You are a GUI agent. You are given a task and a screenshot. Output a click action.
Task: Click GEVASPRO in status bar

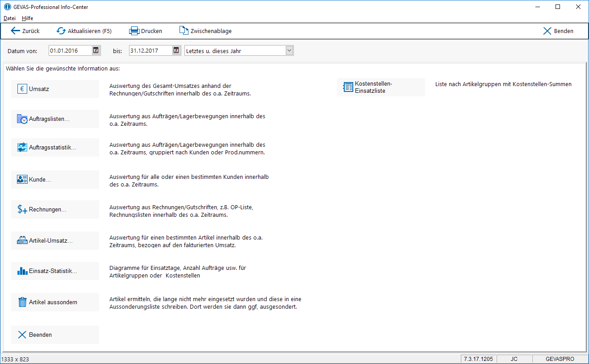point(560,359)
